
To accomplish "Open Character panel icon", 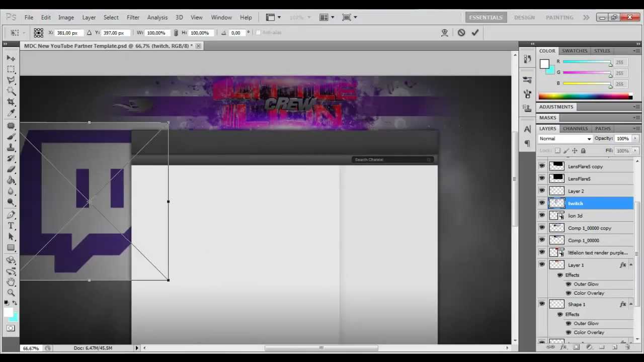I will pyautogui.click(x=527, y=129).
